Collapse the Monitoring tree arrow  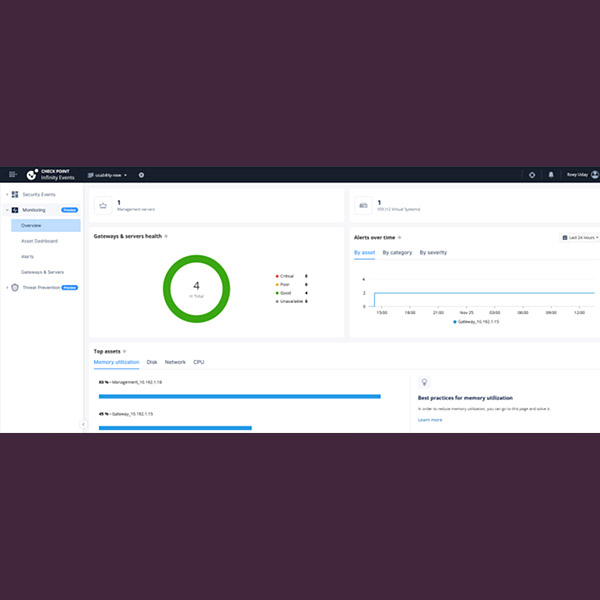pos(7,210)
